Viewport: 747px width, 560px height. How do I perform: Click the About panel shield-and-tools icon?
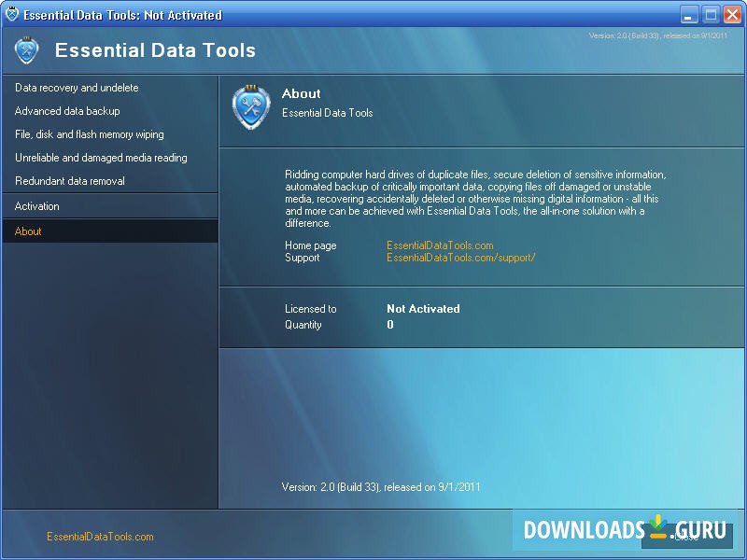251,107
